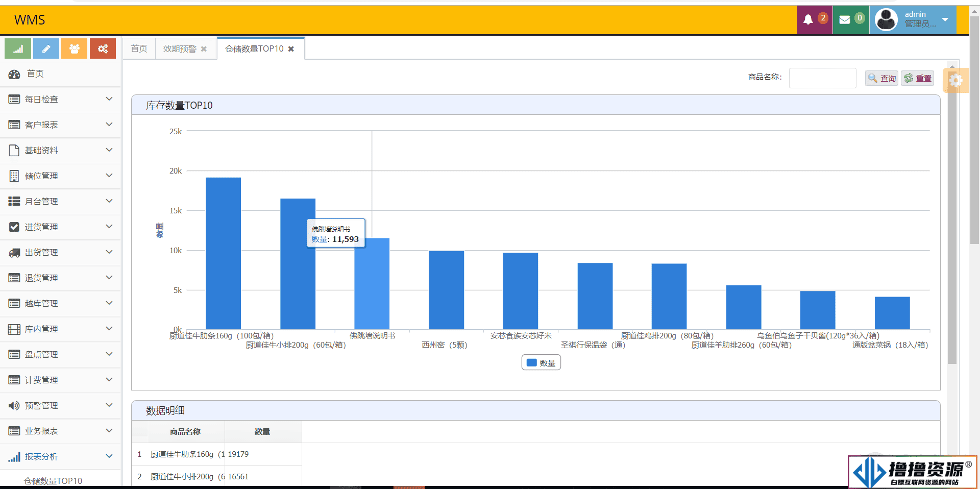Switch to the 首页 tab

point(139,49)
